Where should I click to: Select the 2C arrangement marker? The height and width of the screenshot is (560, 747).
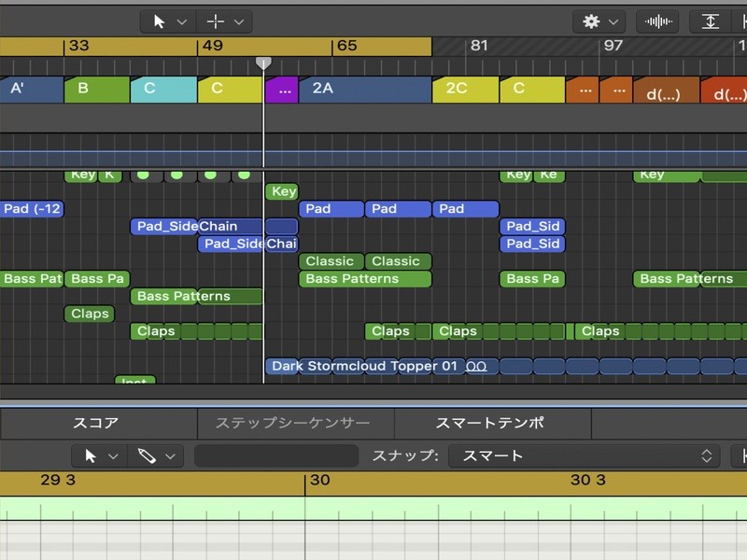[465, 90]
